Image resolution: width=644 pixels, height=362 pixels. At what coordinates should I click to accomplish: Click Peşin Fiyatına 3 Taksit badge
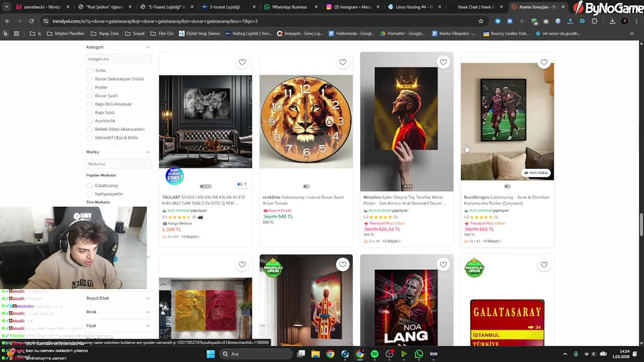pyautogui.click(x=175, y=176)
